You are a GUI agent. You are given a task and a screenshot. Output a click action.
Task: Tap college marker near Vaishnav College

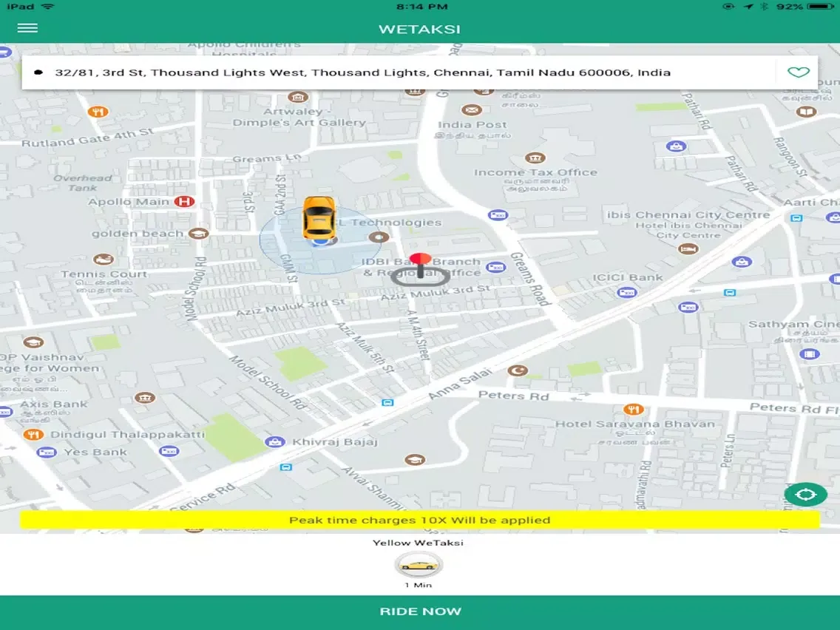33,342
